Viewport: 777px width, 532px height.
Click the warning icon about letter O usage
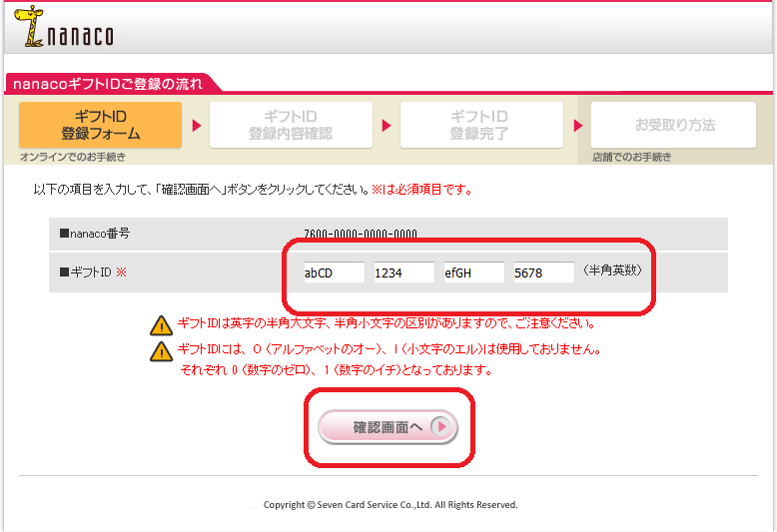click(x=161, y=351)
